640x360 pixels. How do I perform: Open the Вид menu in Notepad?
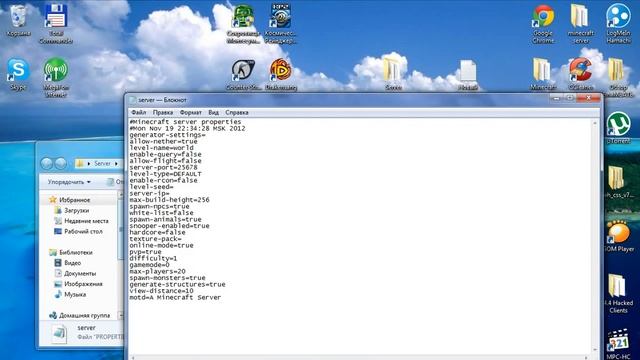[213, 112]
